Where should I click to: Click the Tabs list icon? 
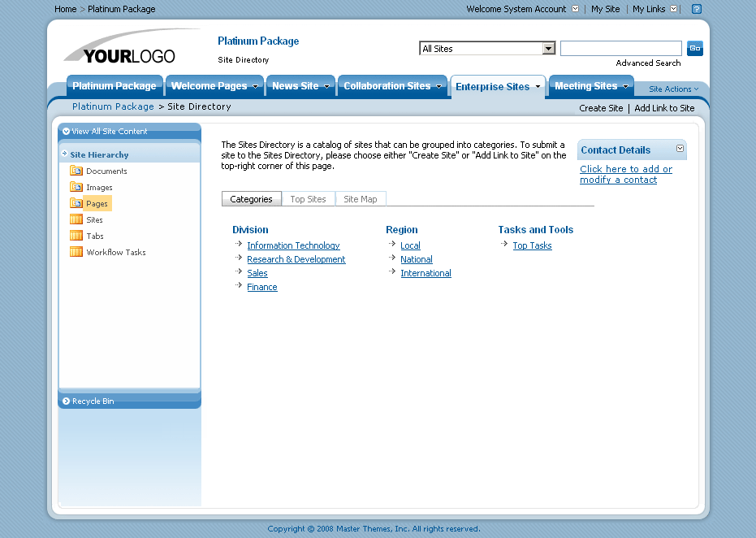coord(76,236)
